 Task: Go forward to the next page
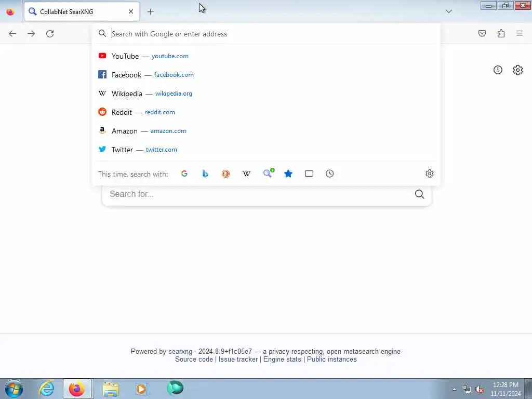[x=31, y=34]
